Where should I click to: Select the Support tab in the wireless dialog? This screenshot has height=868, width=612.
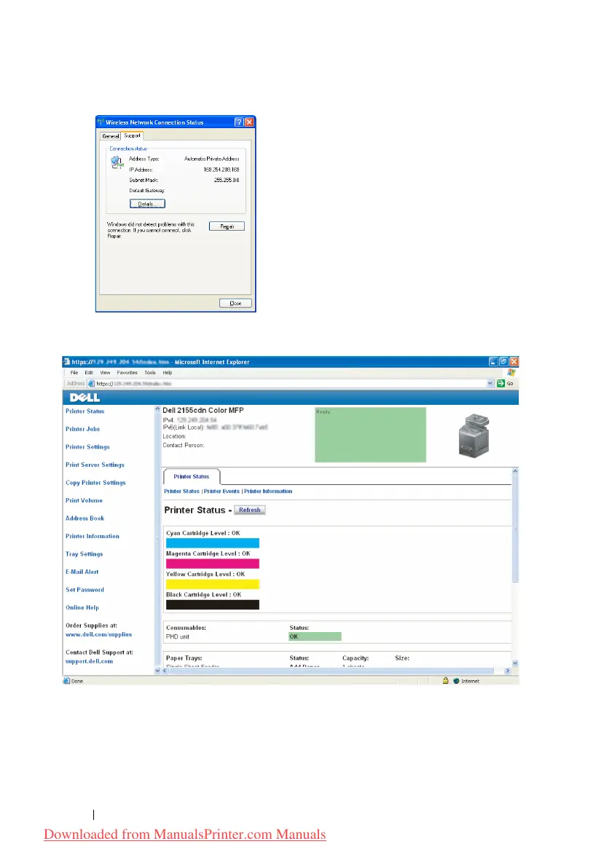[x=133, y=135]
